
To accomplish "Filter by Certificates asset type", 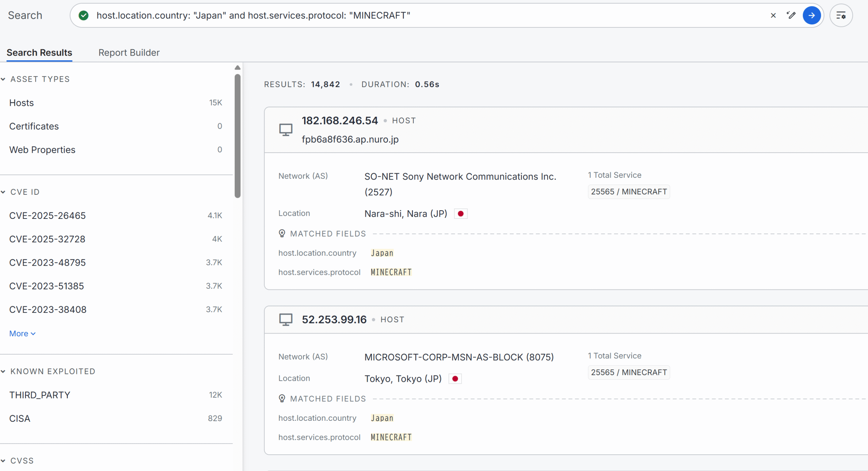I will (x=116, y=126).
